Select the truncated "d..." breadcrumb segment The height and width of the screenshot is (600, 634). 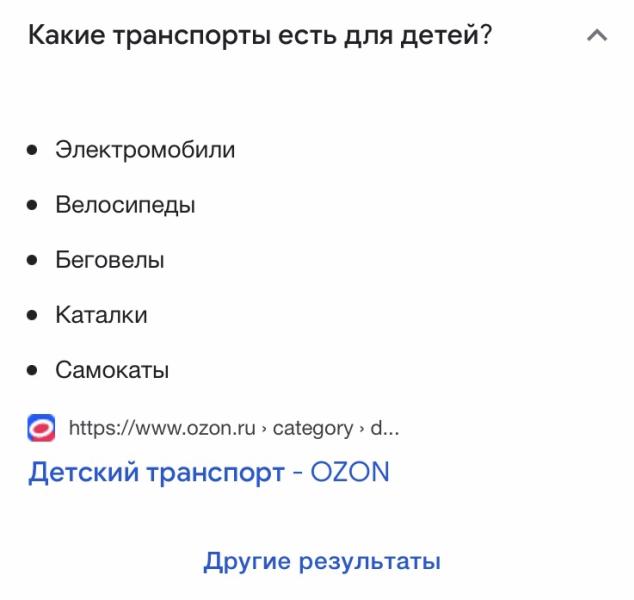tap(385, 428)
